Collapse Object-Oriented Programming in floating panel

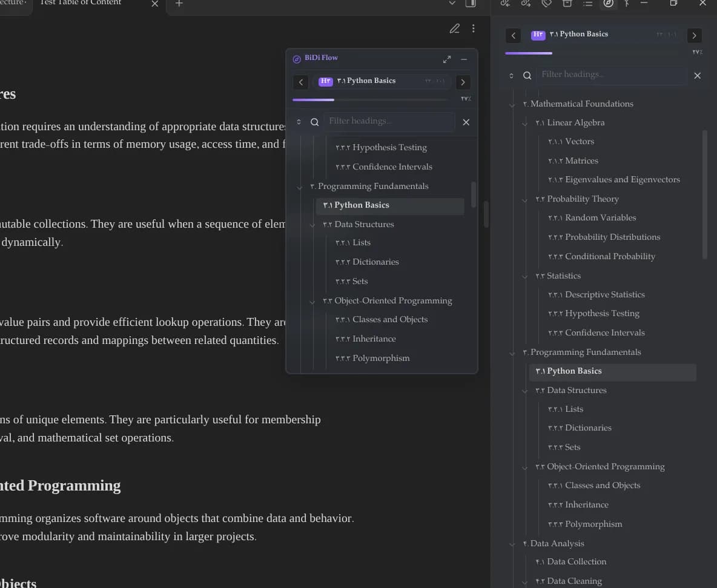(x=312, y=302)
